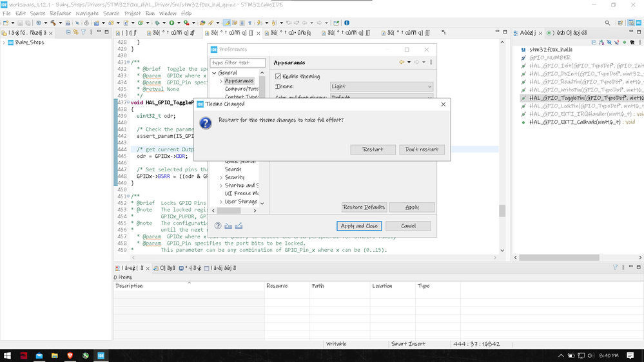Toggle Show Whitespace Characters pilcrow button
Viewport: 644px width, 362px height.
249,23
